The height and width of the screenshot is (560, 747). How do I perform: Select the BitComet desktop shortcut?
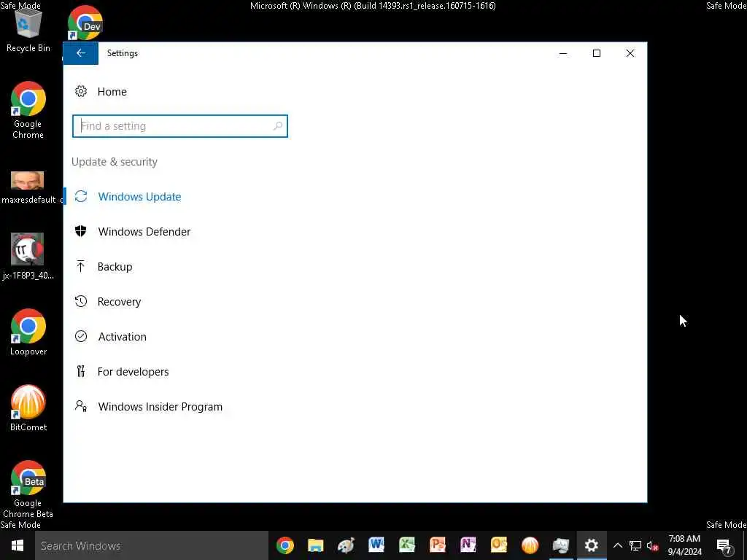pyautogui.click(x=28, y=408)
